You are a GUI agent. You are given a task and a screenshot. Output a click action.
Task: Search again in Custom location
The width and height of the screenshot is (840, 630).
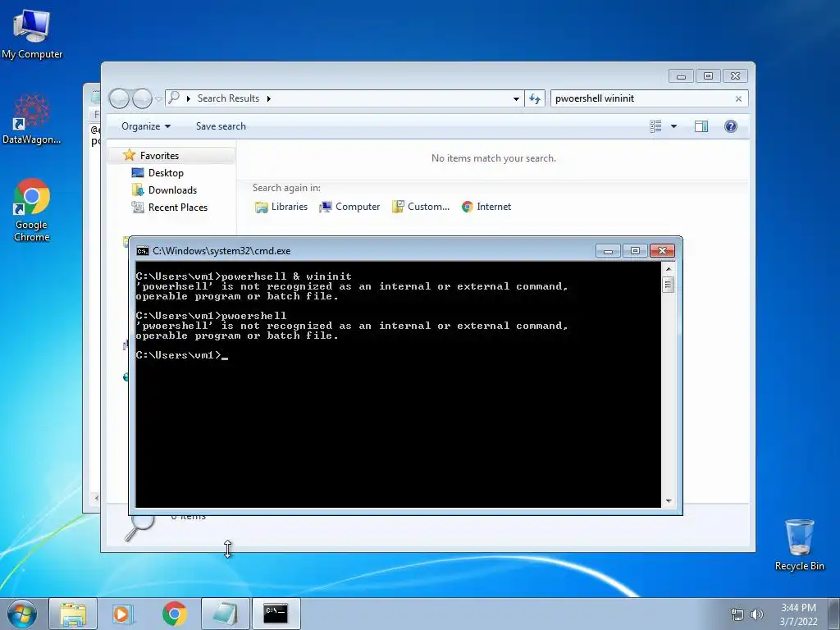pos(421,207)
